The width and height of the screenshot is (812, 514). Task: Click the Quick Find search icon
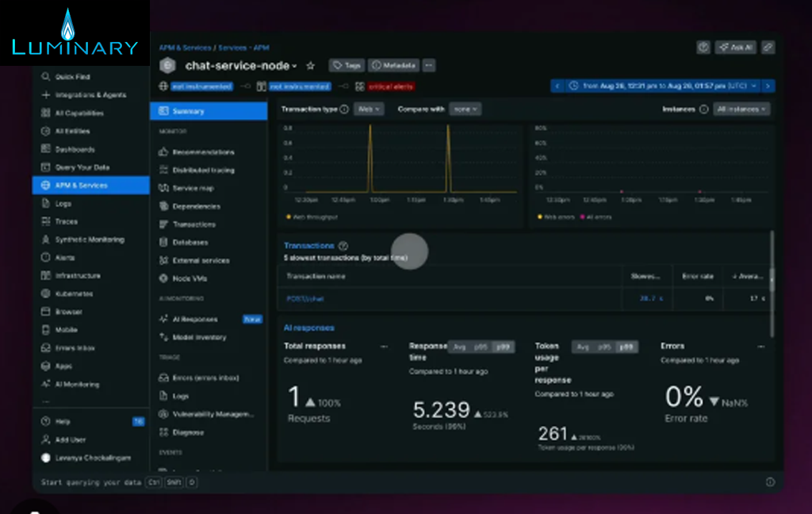(x=46, y=77)
